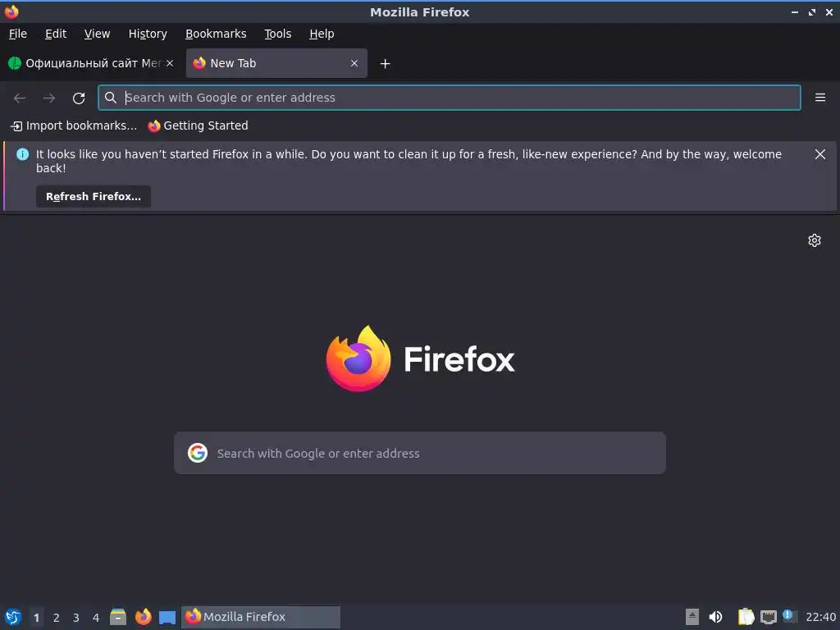Launch file manager from taskbar
This screenshot has width=840, height=630.
pyautogui.click(x=118, y=617)
